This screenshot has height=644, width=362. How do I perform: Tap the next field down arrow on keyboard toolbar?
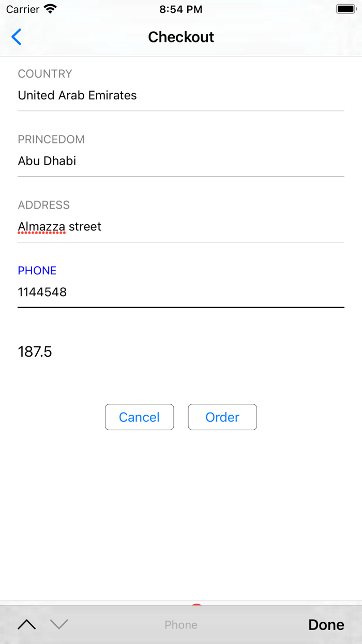tap(59, 624)
